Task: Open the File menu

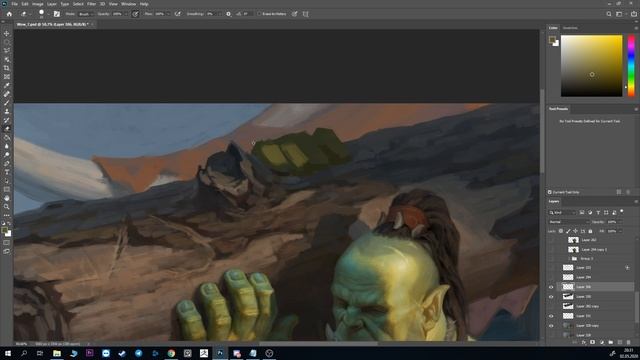Action: point(14,4)
